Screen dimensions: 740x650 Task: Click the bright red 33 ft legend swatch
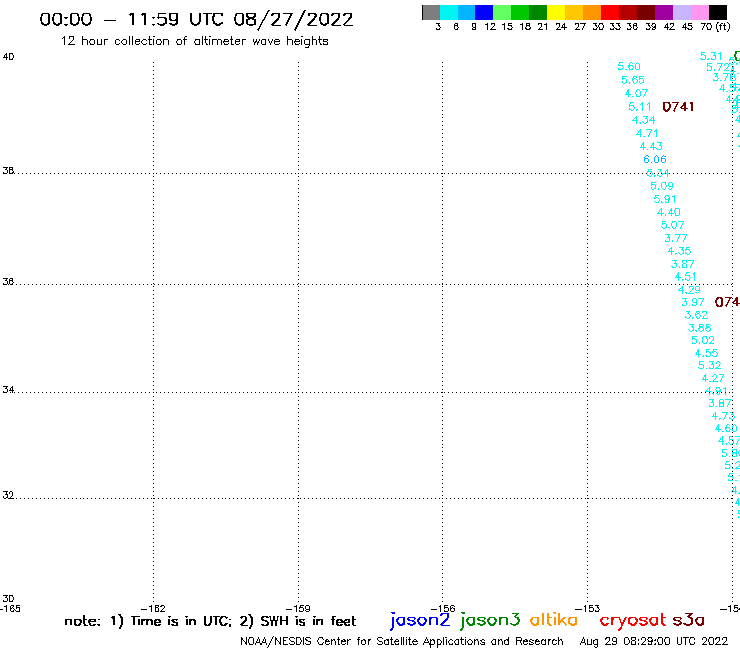point(610,12)
